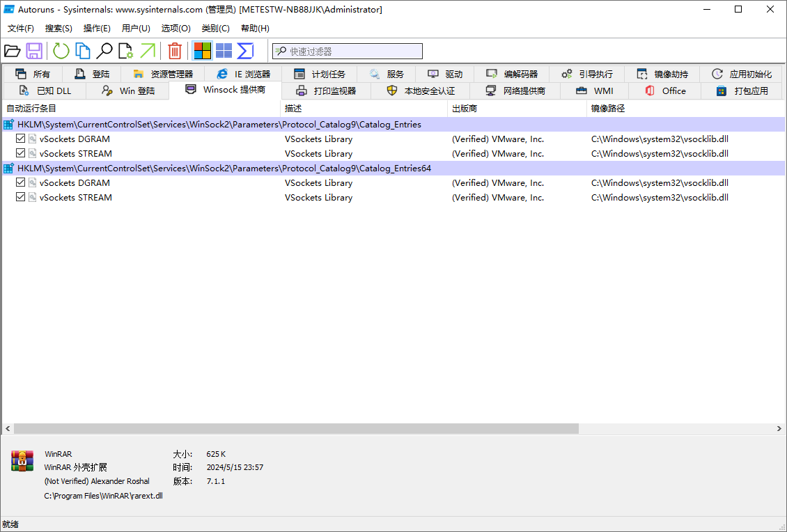The height and width of the screenshot is (532, 787).
Task: Switch to the WMI tab
Action: 595,91
